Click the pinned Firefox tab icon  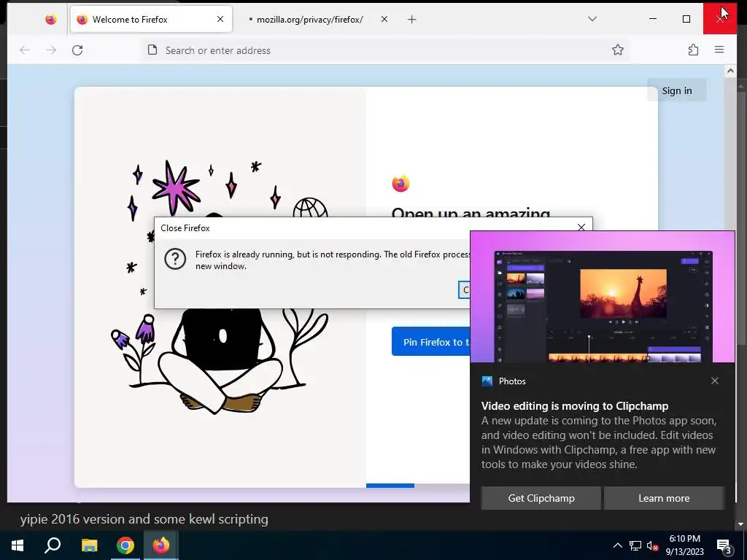point(50,20)
